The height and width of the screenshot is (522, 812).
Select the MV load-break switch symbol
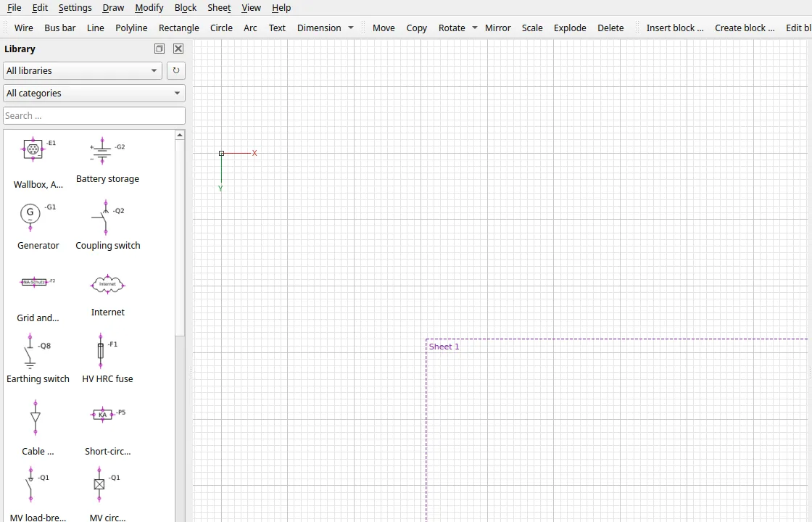pyautogui.click(x=38, y=494)
